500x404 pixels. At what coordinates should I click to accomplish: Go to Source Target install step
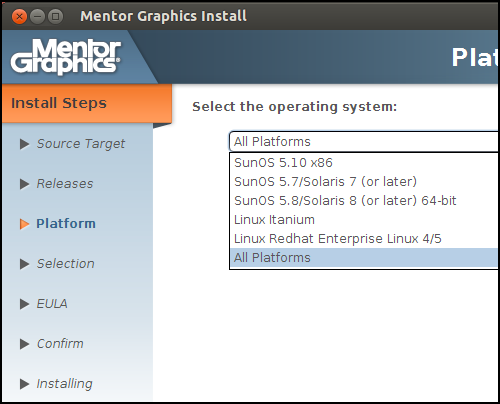coord(81,144)
